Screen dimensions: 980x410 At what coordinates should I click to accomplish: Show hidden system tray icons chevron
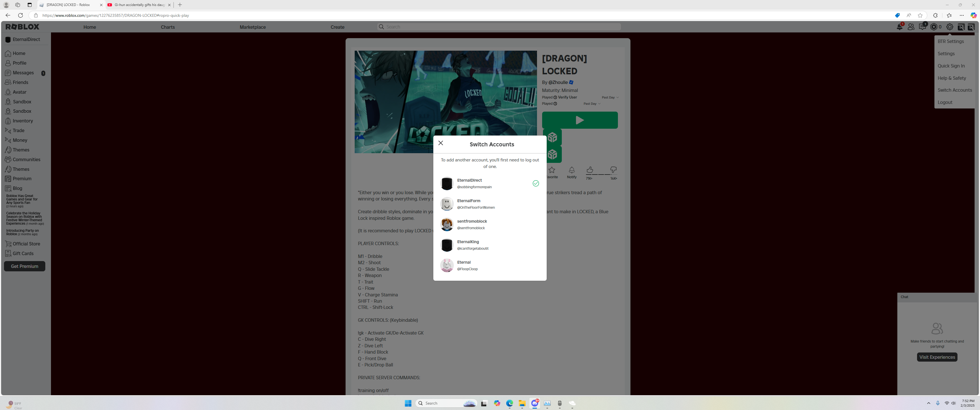coord(928,403)
